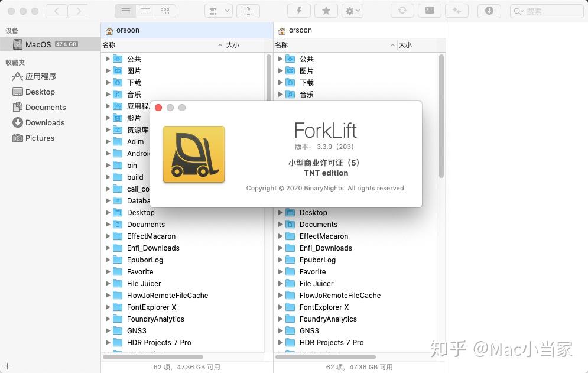This screenshot has width=588, height=373.
Task: Expand the GNS3 folder in right pane
Action: click(x=280, y=330)
